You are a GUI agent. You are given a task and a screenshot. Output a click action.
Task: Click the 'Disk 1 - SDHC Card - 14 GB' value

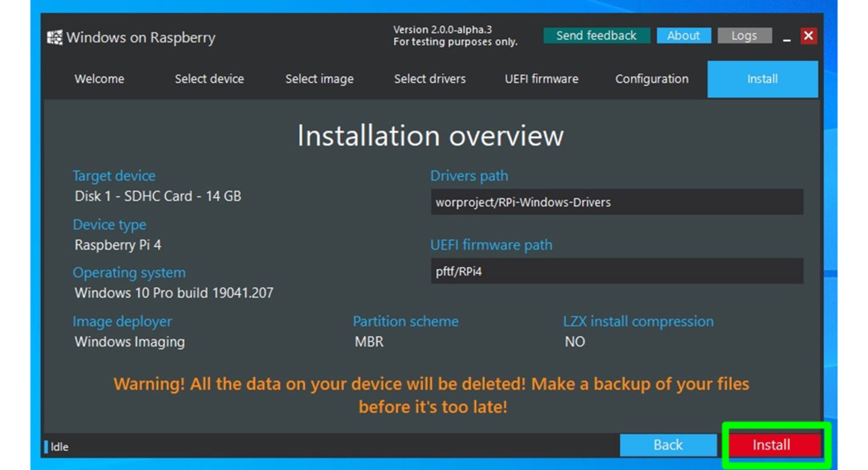pyautogui.click(x=158, y=196)
